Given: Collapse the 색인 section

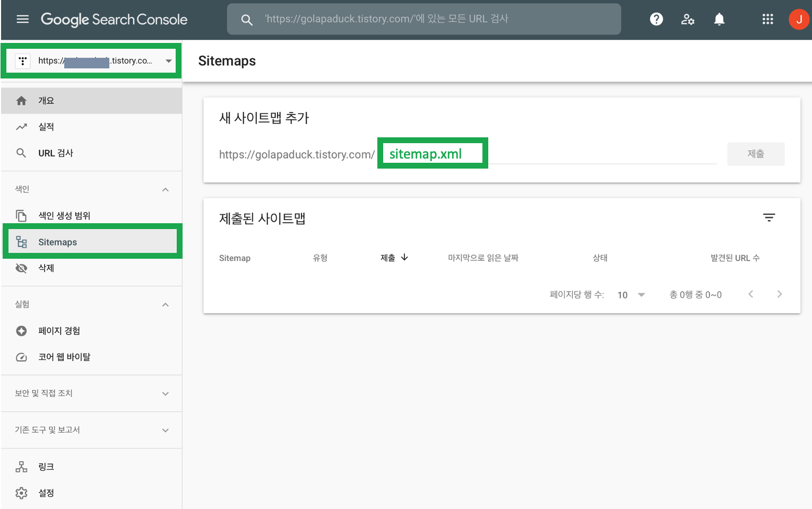Looking at the screenshot, I should (x=166, y=190).
